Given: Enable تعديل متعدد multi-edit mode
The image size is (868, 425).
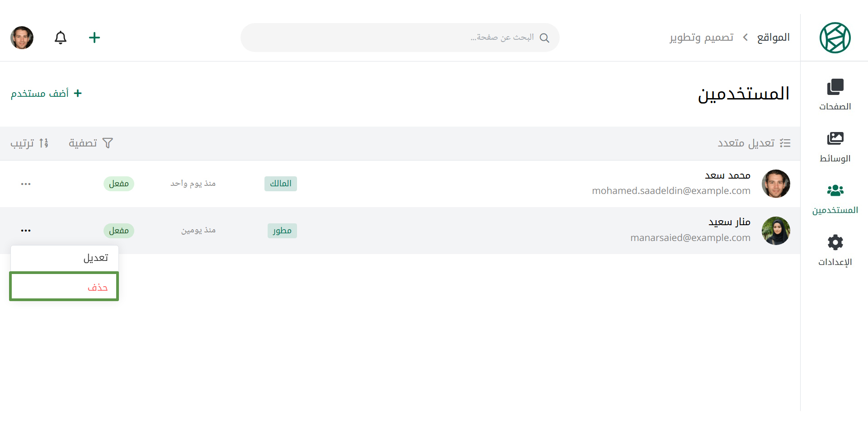Looking at the screenshot, I should tap(754, 143).
